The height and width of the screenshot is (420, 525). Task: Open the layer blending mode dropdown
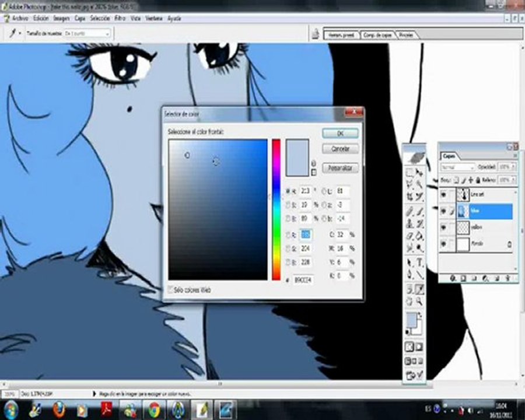point(458,167)
